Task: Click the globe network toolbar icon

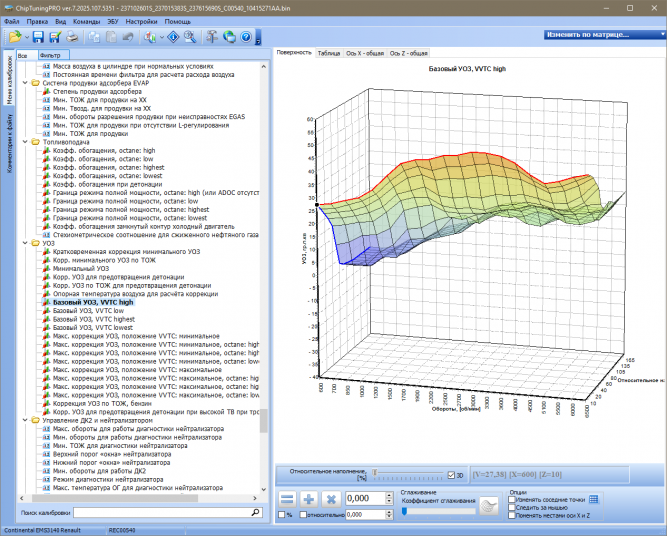Action: click(x=229, y=37)
